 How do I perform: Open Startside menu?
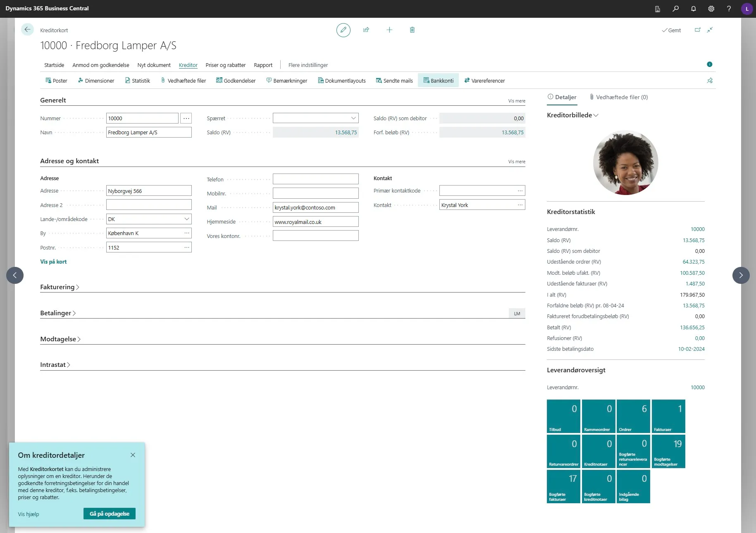coord(54,65)
